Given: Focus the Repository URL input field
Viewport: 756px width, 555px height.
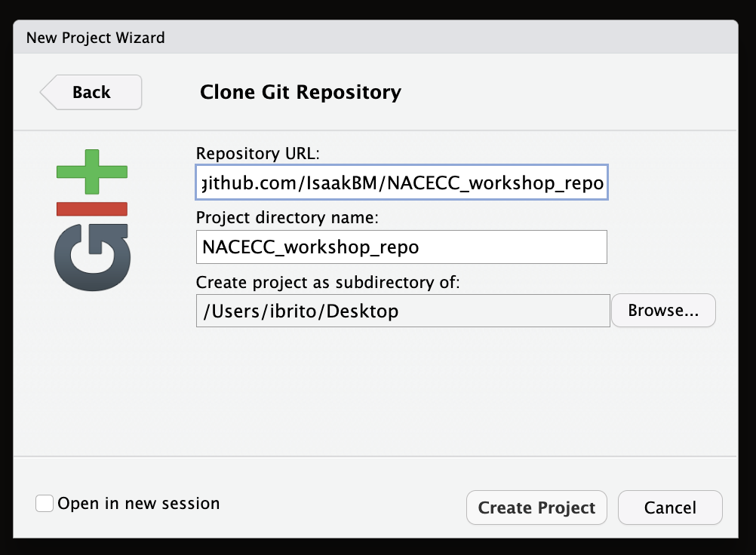Looking at the screenshot, I should [x=401, y=183].
